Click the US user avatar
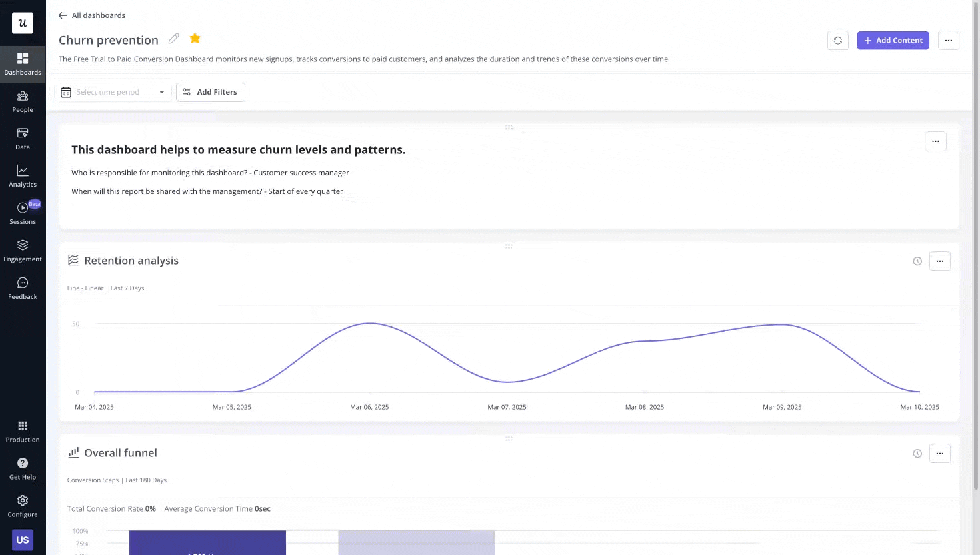The height and width of the screenshot is (555, 980). pos(23,540)
